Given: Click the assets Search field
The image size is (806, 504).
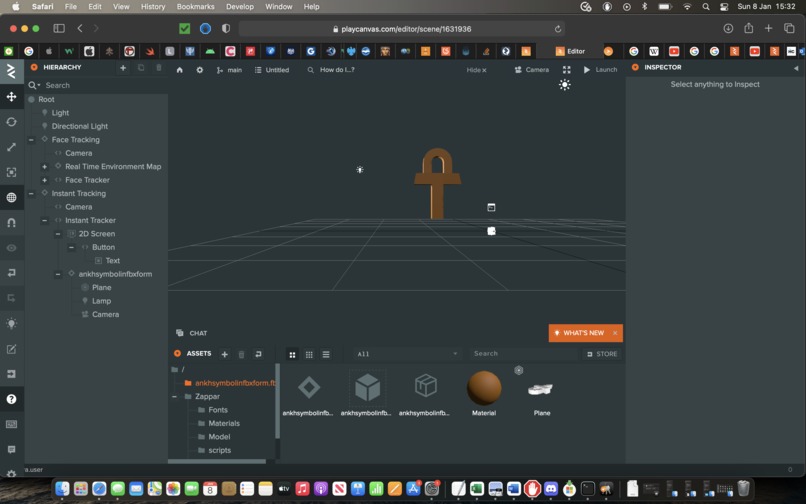Looking at the screenshot, I should click(524, 354).
